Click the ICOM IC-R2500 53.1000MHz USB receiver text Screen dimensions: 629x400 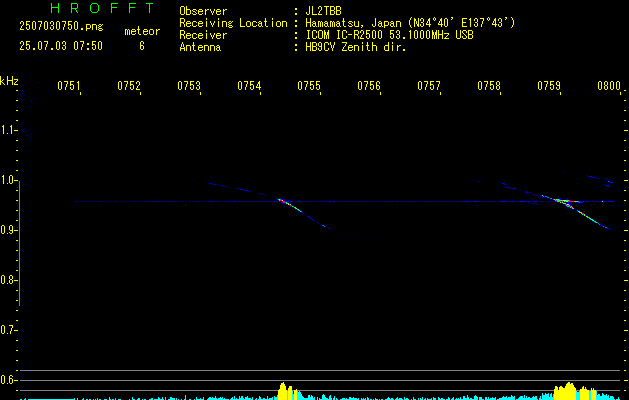pyautogui.click(x=389, y=35)
